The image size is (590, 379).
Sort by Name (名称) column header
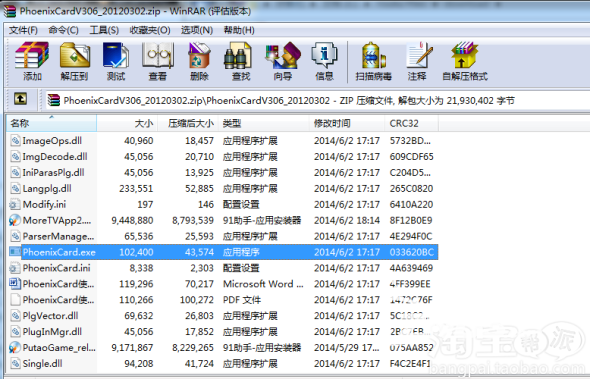pyautogui.click(x=52, y=123)
